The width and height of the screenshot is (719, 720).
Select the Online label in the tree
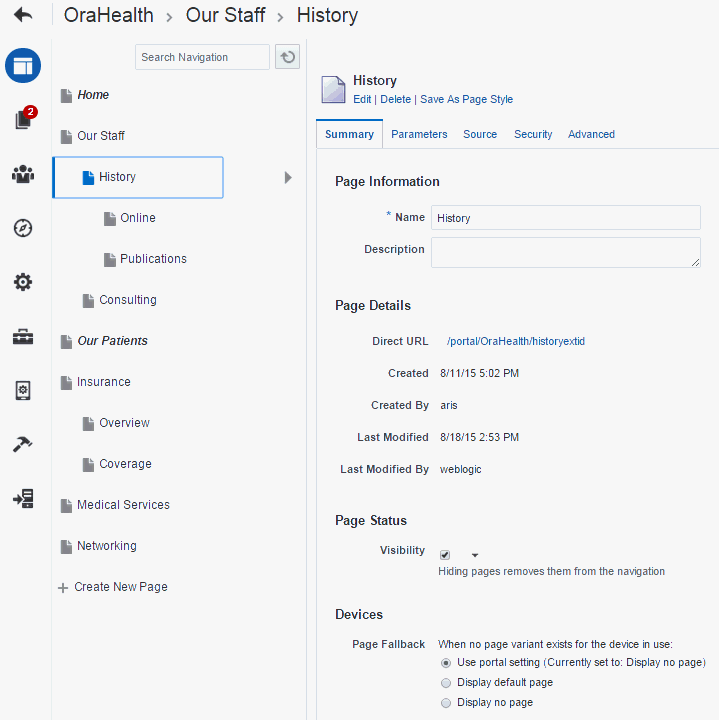(138, 218)
